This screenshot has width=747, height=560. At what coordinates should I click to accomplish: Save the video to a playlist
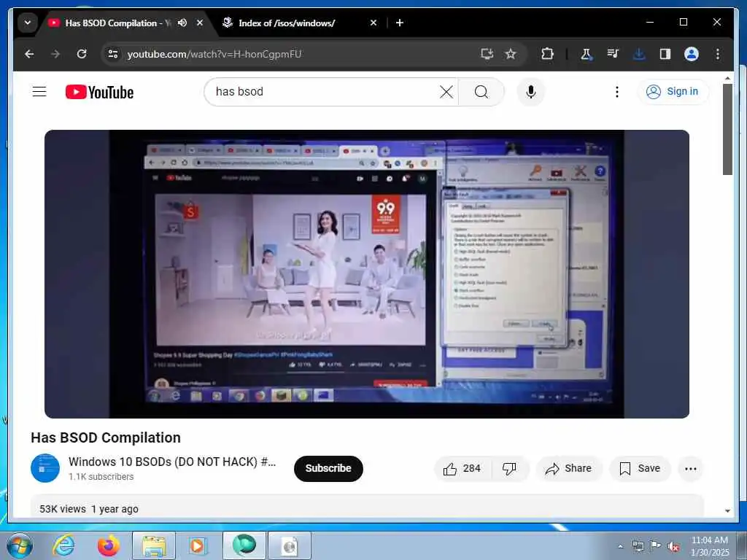pyautogui.click(x=640, y=469)
